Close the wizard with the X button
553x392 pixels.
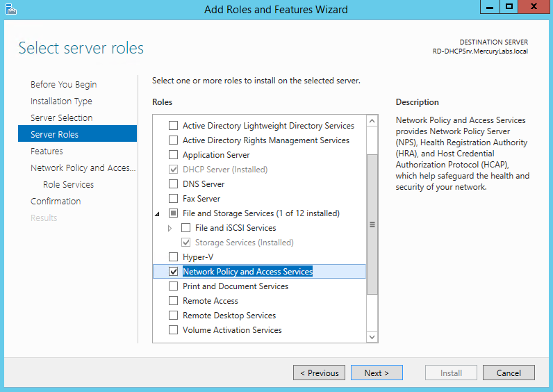[534, 7]
